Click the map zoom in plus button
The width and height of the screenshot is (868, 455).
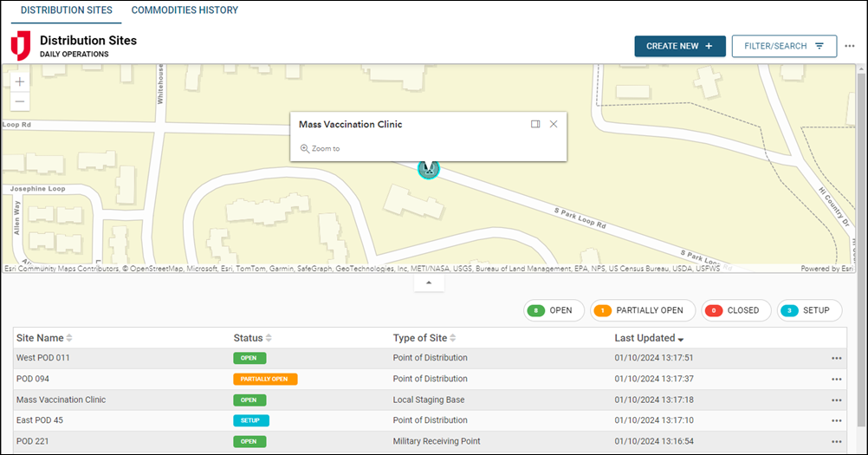(x=20, y=81)
